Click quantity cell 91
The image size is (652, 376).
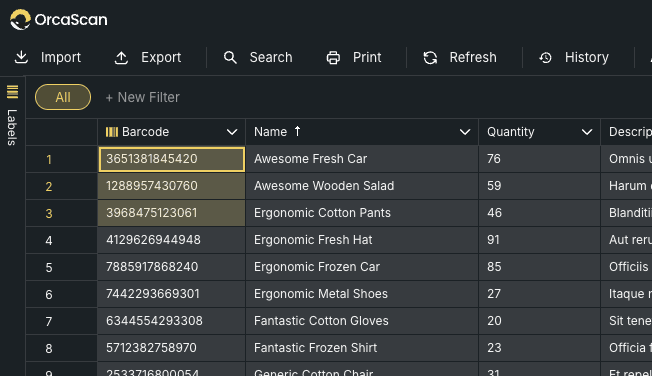tap(539, 240)
